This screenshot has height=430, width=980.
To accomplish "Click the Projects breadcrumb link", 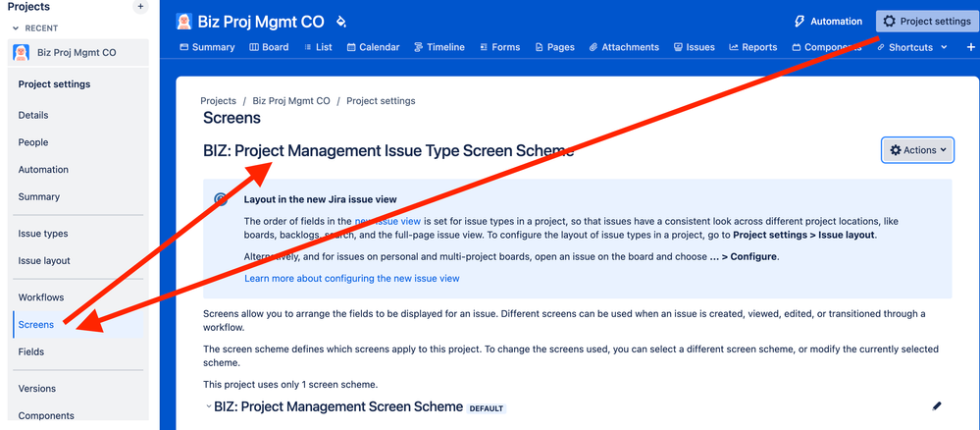I will (x=218, y=101).
